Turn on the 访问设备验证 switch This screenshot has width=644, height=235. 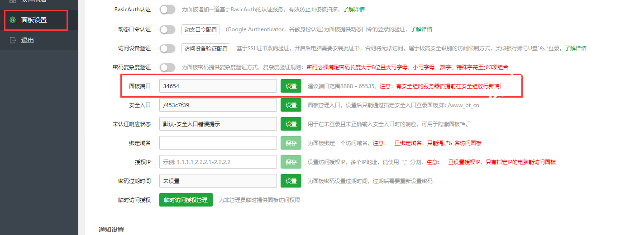pos(167,48)
